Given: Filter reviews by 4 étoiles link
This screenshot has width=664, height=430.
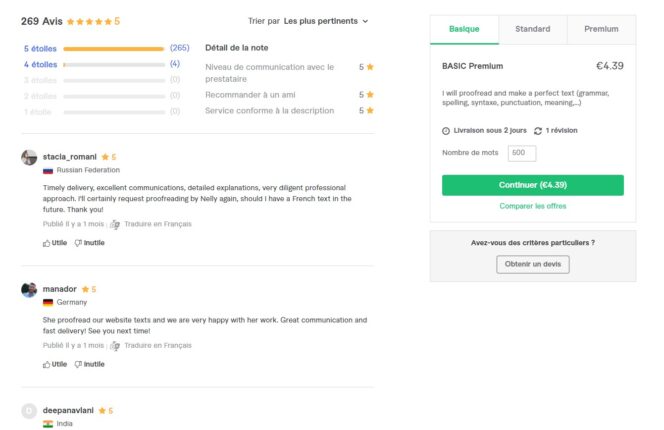Looking at the screenshot, I should coord(40,64).
